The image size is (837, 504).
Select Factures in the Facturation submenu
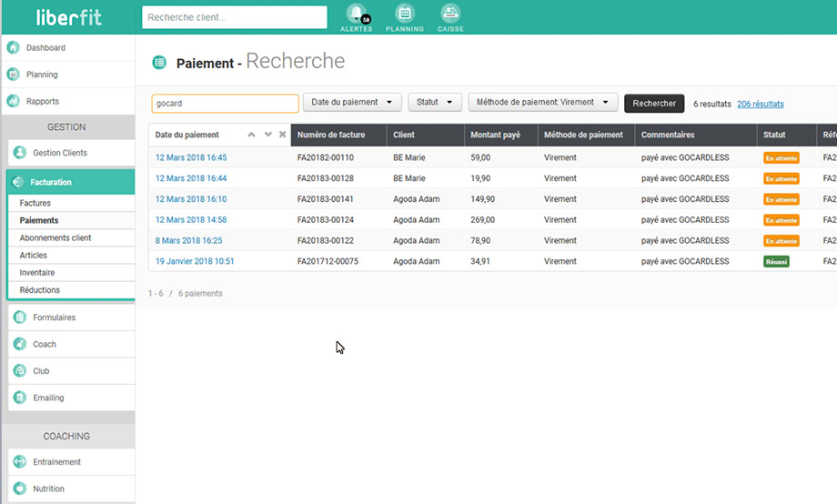click(35, 203)
